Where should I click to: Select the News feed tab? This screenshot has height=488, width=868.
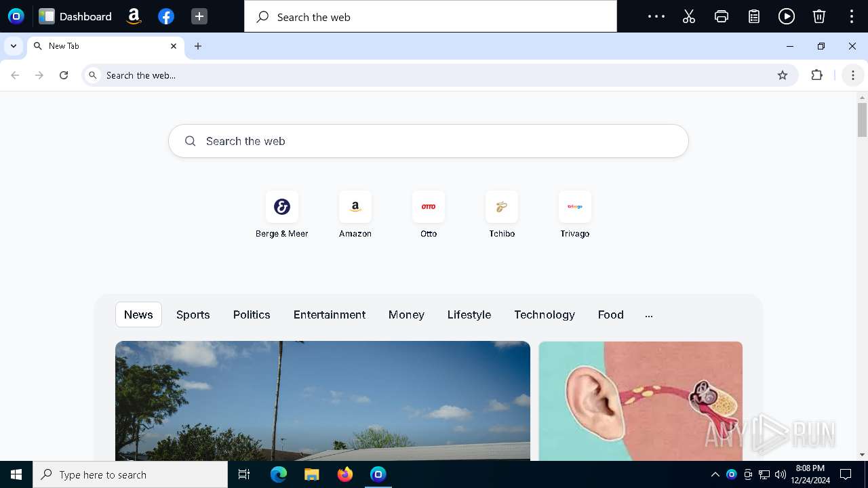tap(138, 314)
